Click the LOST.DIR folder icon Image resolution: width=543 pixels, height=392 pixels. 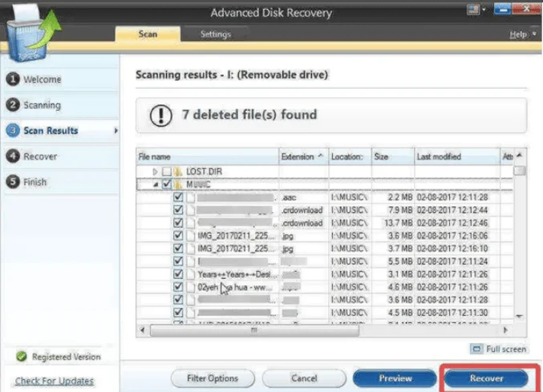(x=178, y=172)
